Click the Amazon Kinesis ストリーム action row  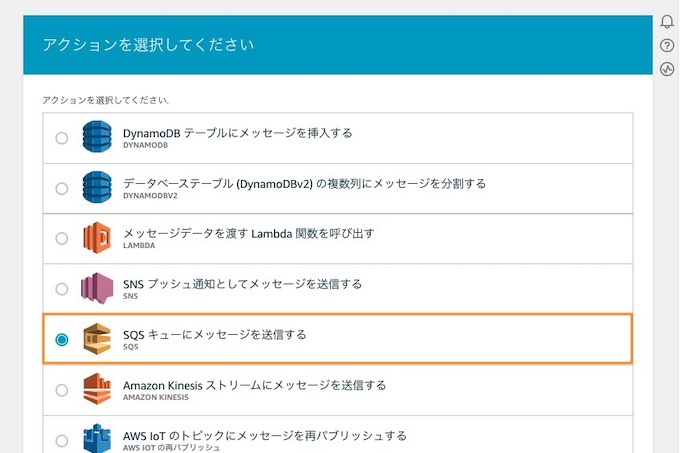[x=338, y=390]
